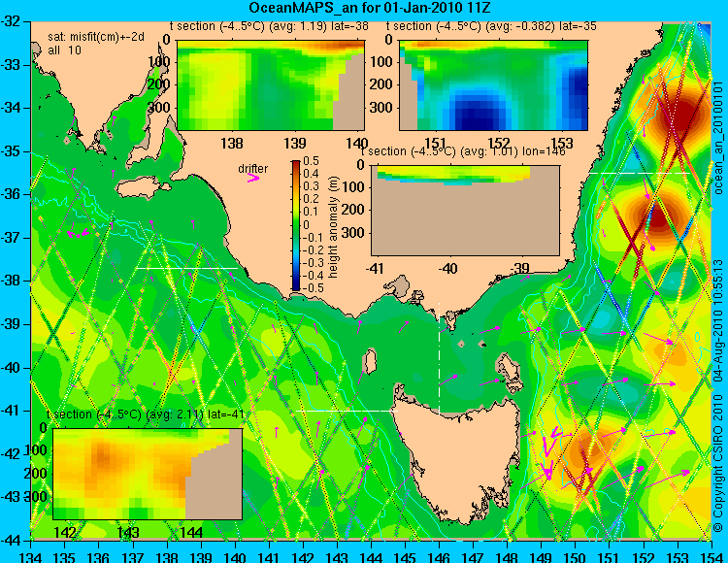The width and height of the screenshot is (728, 563).
Task: Open the lat=-41 temperature section inset plot
Action: (x=148, y=474)
